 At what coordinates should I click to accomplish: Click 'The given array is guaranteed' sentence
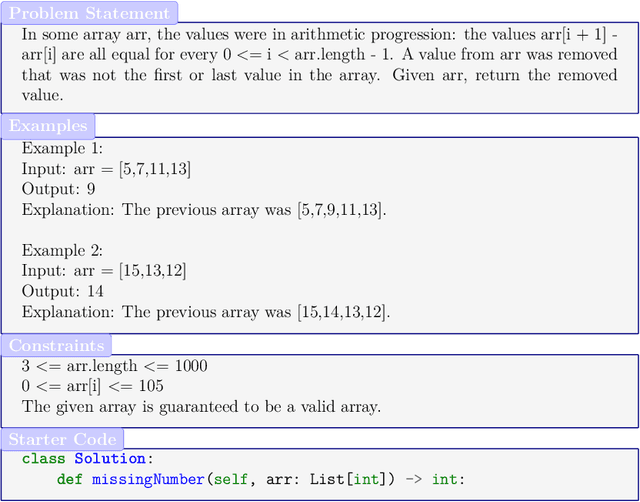pos(201,407)
